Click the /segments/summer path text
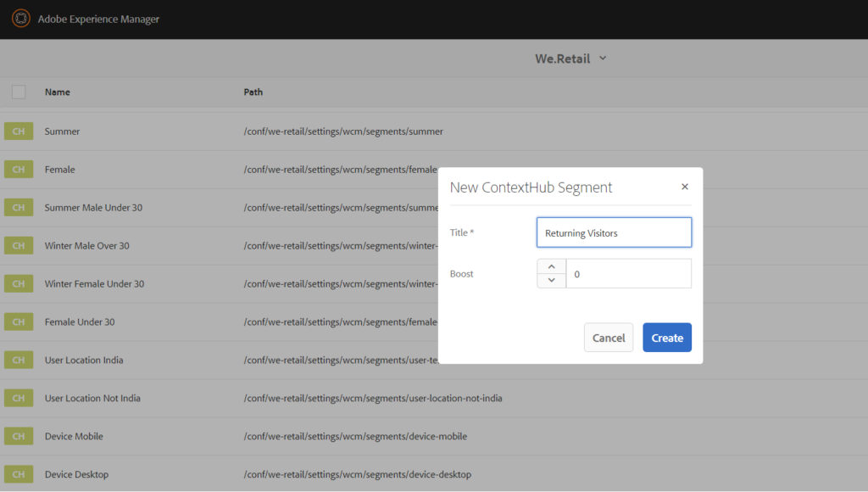Image resolution: width=868 pixels, height=492 pixels. tap(343, 131)
